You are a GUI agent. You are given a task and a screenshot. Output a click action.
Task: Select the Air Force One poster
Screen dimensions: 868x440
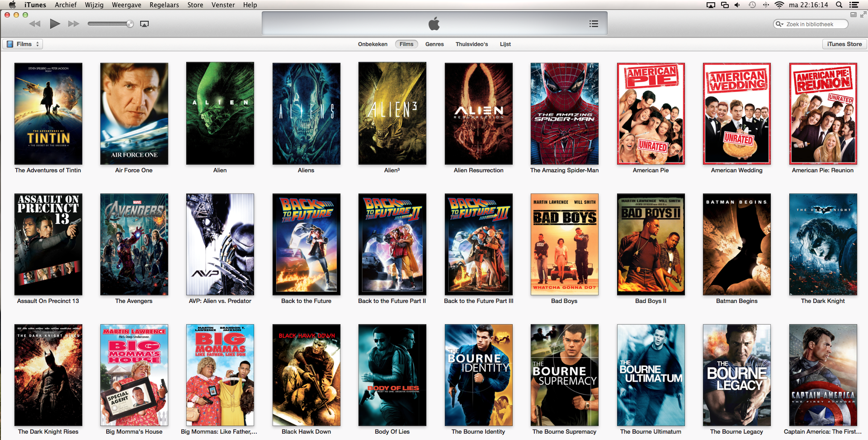coord(134,114)
